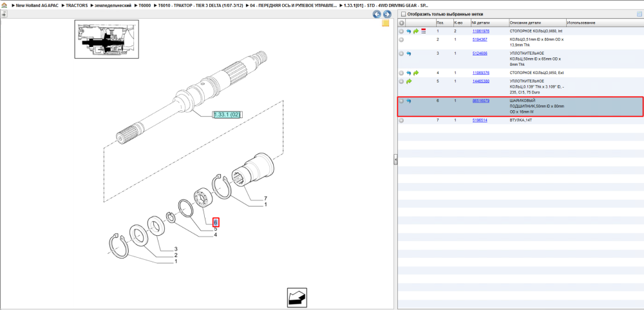Expand arrow before земледельческий breadcrumb
Screen dimensions: 644x310
tap(91, 6)
